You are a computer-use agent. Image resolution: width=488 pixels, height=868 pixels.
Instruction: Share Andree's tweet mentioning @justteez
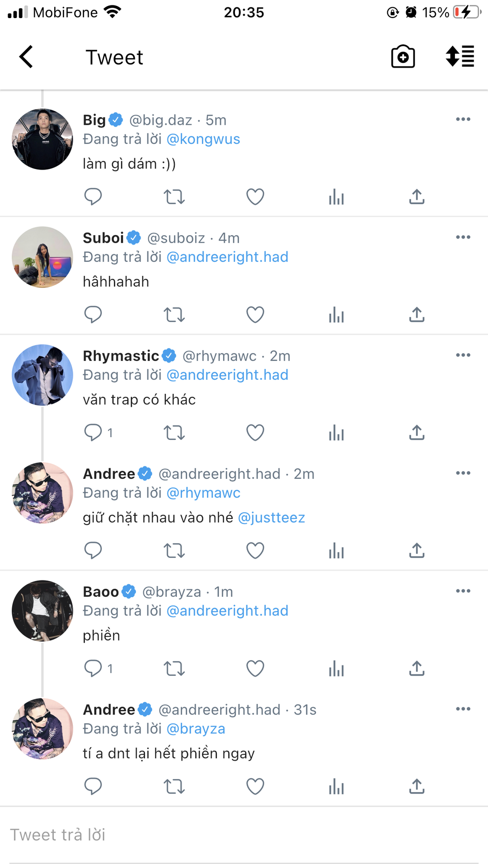click(417, 551)
